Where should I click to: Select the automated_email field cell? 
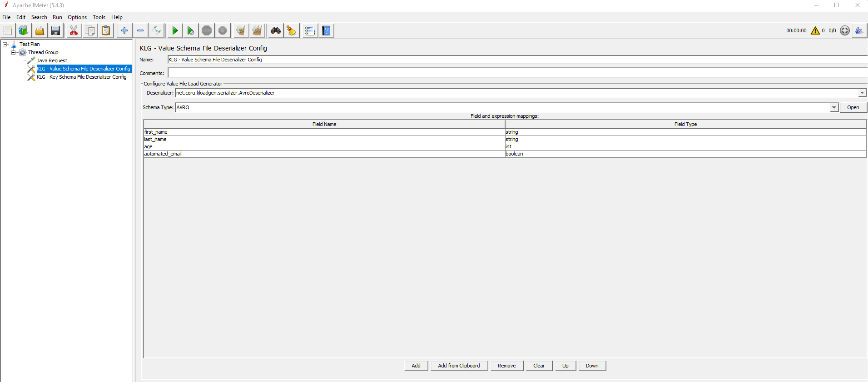[x=324, y=154]
